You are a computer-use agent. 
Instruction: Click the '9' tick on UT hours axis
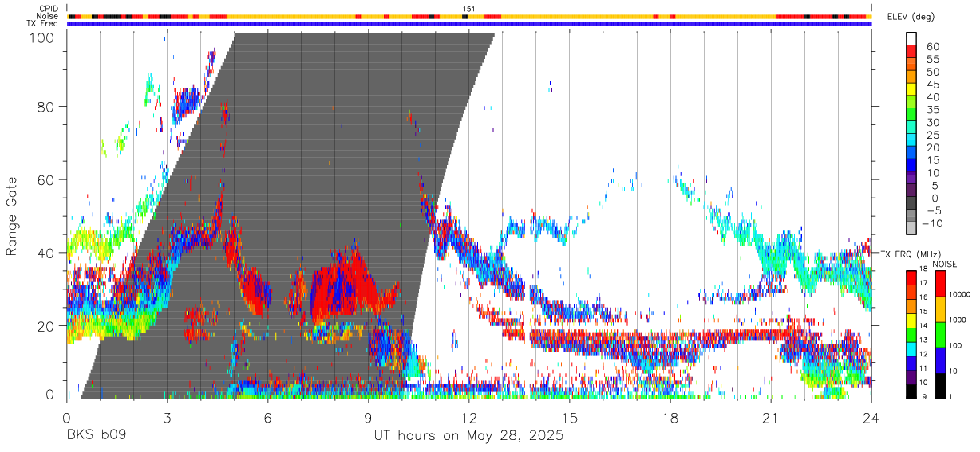point(368,418)
